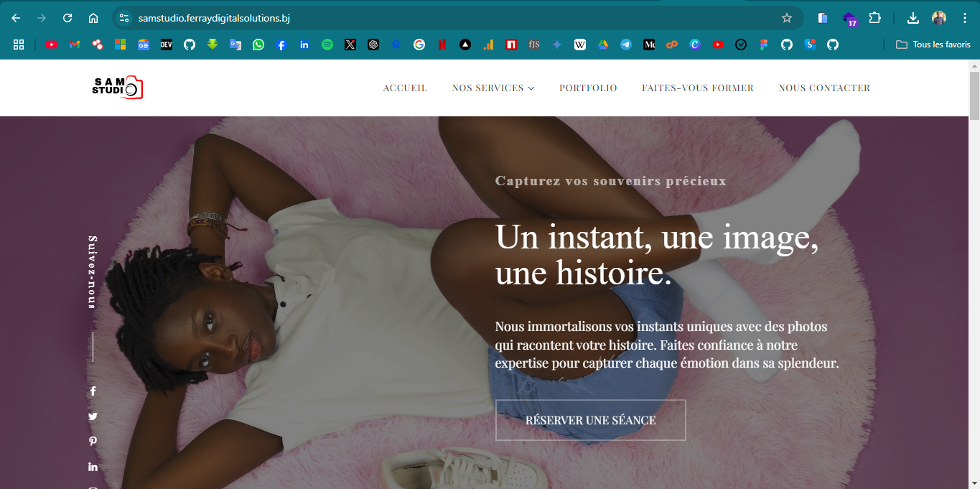Expand the Nos Services dropdown menu
This screenshot has width=980, height=489.
493,88
